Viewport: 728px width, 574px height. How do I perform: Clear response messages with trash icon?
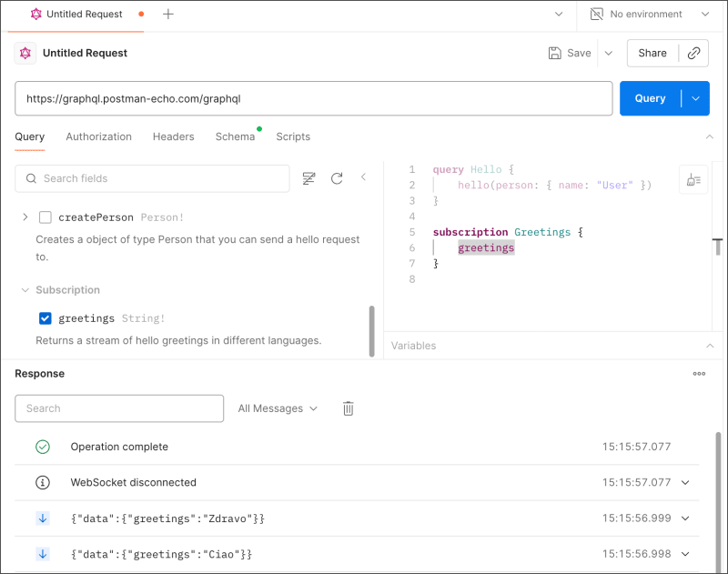pyautogui.click(x=349, y=408)
